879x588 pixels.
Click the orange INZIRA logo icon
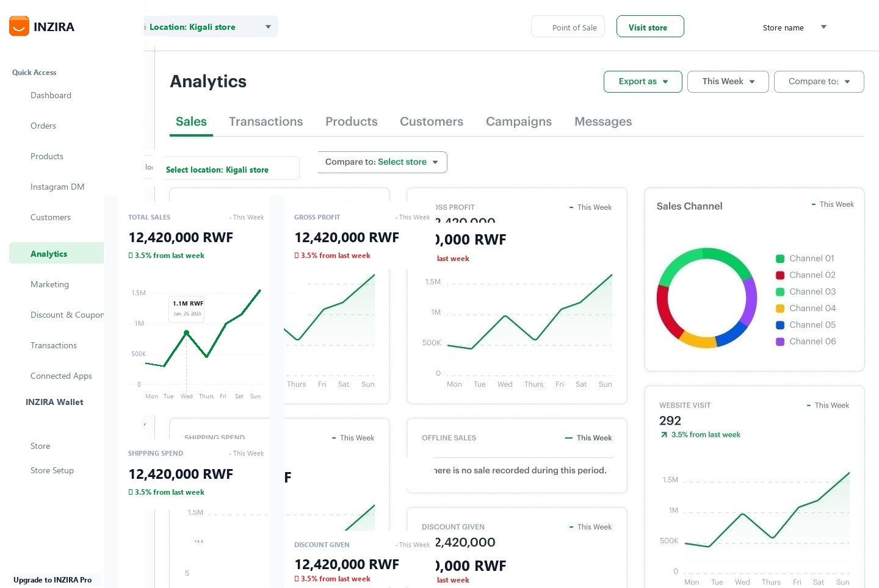(20, 26)
